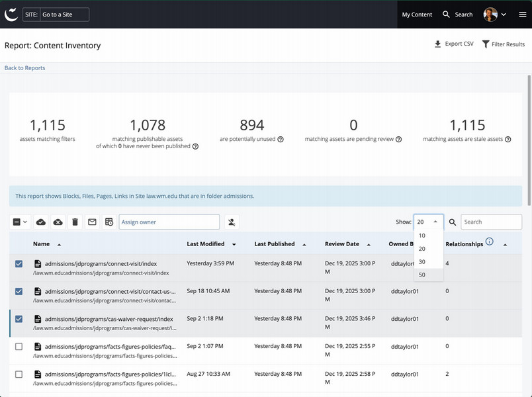Select 10 in Show list

(429, 236)
